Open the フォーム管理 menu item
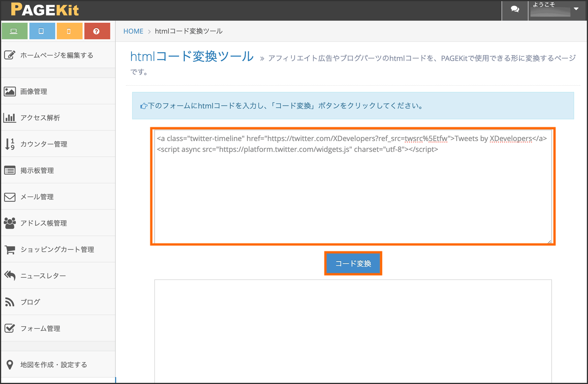 58,328
